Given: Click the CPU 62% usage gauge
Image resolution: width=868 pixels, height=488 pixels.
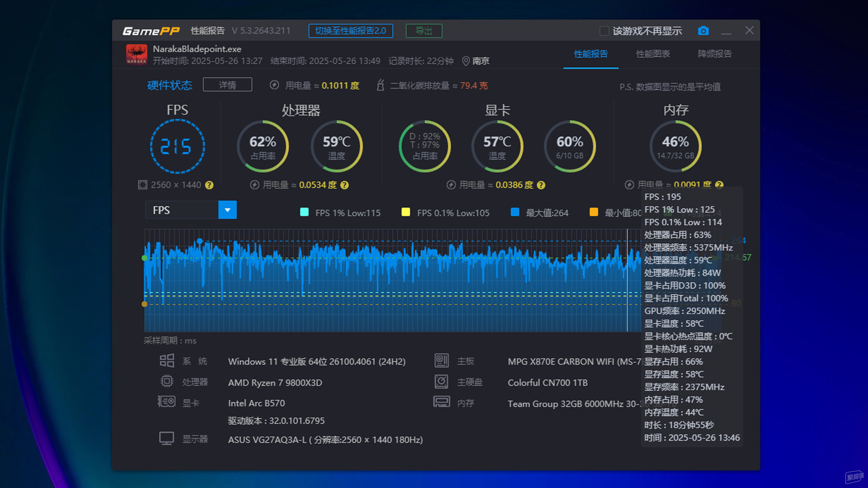Looking at the screenshot, I should click(263, 146).
